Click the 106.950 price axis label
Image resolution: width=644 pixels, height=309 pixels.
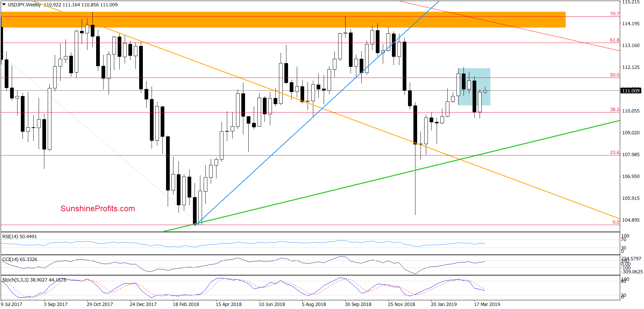(x=631, y=176)
